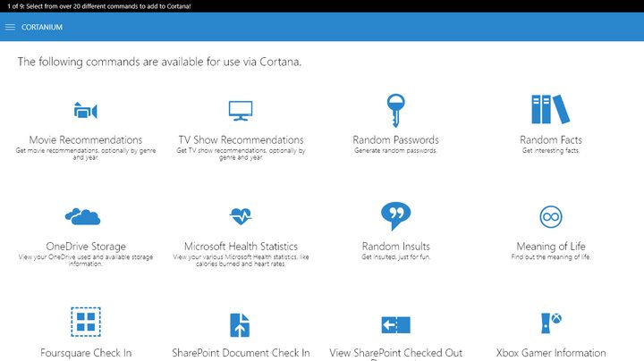The height and width of the screenshot is (361, 644).
Task: Open the Random Passwords command title
Action: [x=395, y=140]
